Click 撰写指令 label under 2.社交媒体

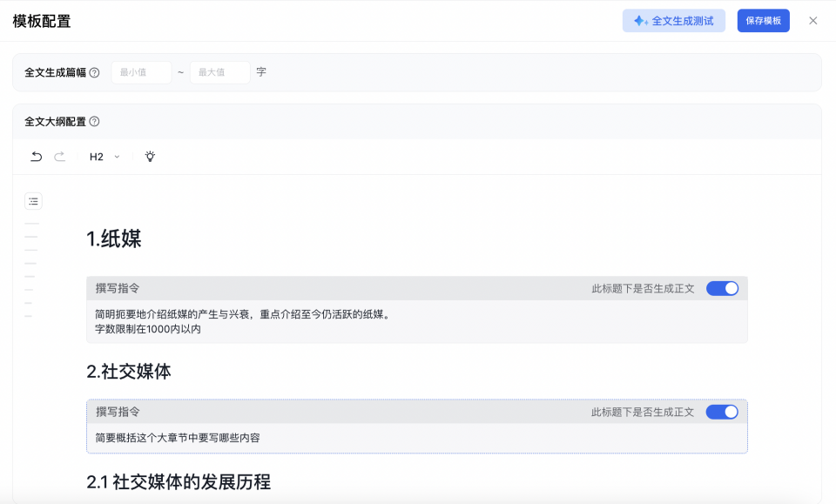pos(118,412)
